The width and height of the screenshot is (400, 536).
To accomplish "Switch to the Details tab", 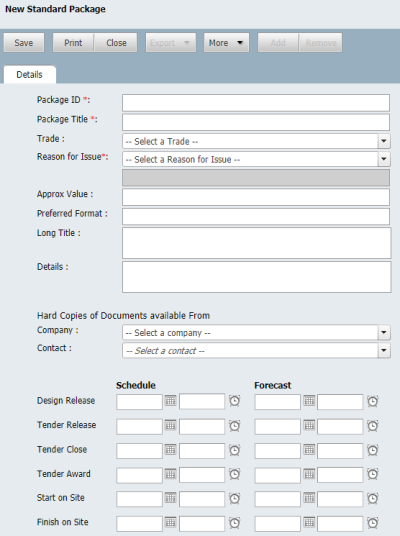I will pyautogui.click(x=29, y=75).
